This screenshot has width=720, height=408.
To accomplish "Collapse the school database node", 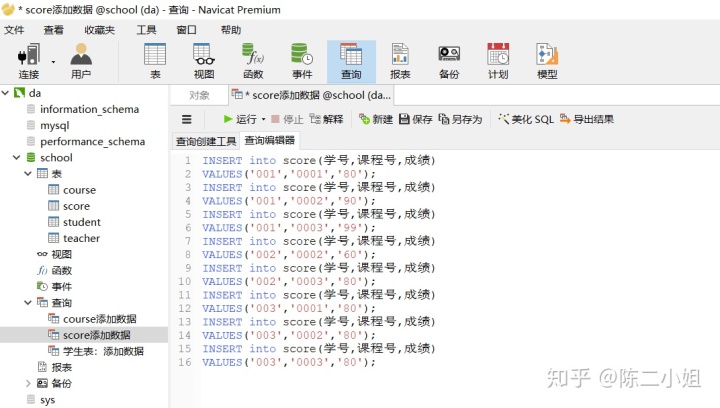I will [x=17, y=157].
